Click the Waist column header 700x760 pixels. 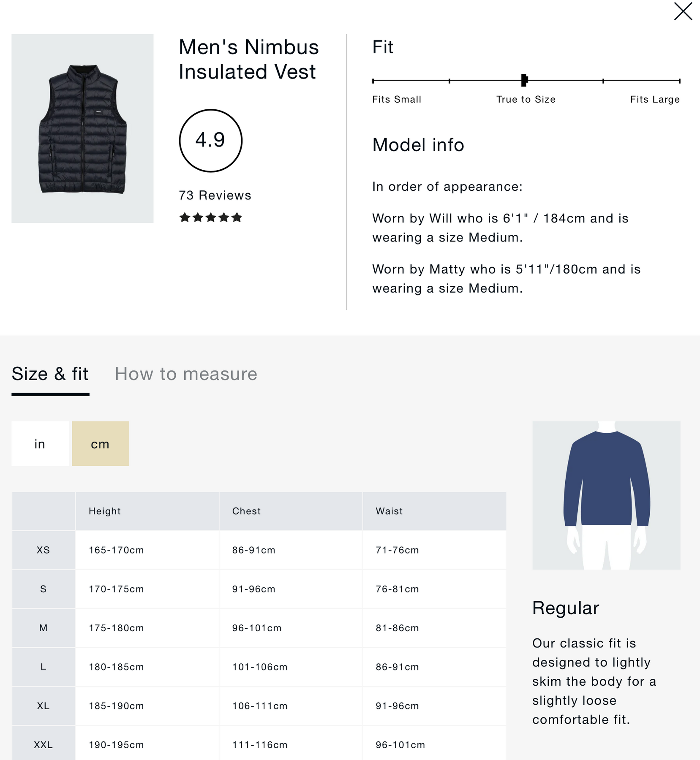point(389,511)
